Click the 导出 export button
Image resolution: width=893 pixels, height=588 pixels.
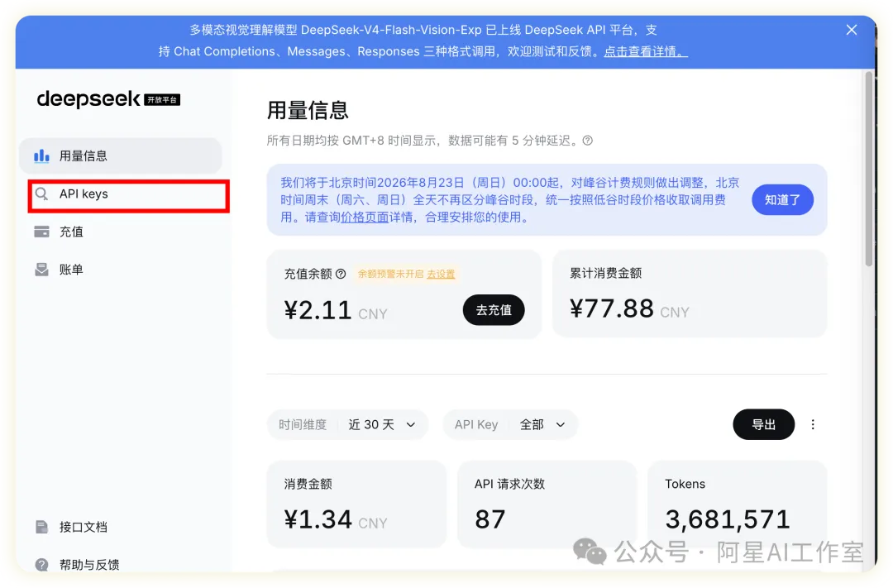763,424
